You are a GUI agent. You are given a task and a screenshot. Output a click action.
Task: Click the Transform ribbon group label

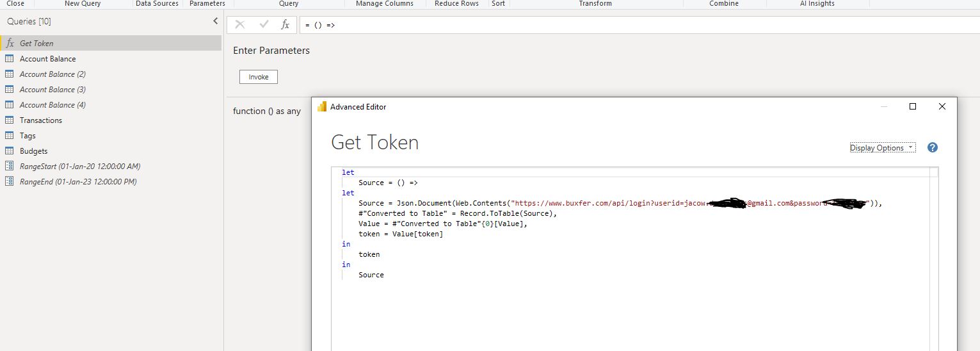pos(595,4)
